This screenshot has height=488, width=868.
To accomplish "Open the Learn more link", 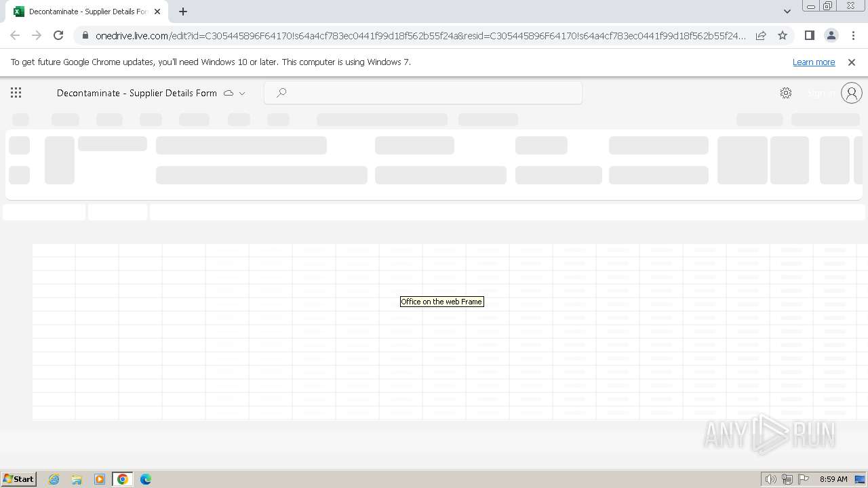I will tap(814, 62).
